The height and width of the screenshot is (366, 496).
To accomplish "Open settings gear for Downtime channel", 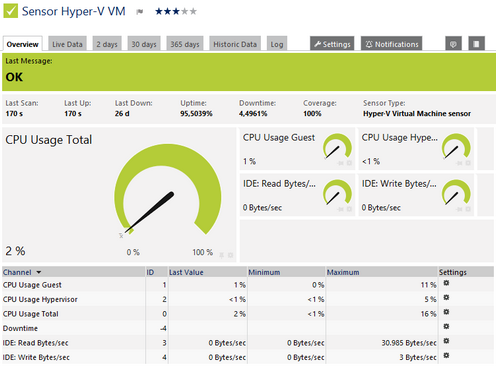I will click(446, 326).
